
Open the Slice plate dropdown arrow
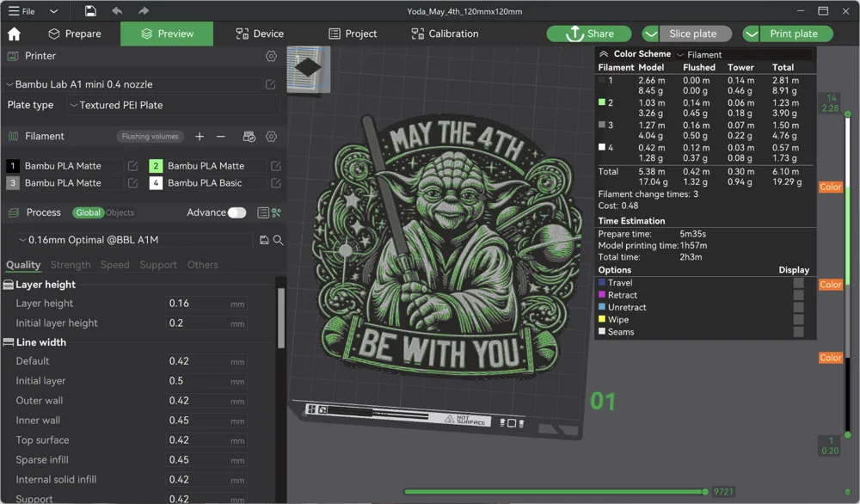(x=650, y=34)
